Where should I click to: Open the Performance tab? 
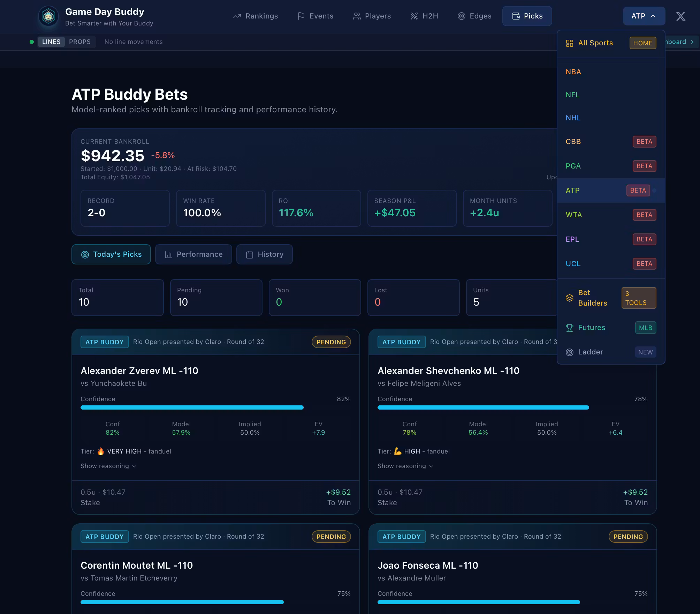pos(193,254)
